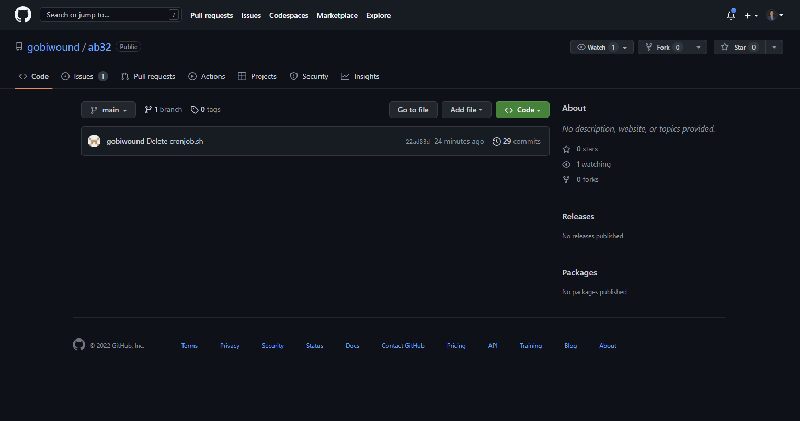This screenshot has width=800, height=421.
Task: Open the Blog footer link
Action: pyautogui.click(x=570, y=345)
